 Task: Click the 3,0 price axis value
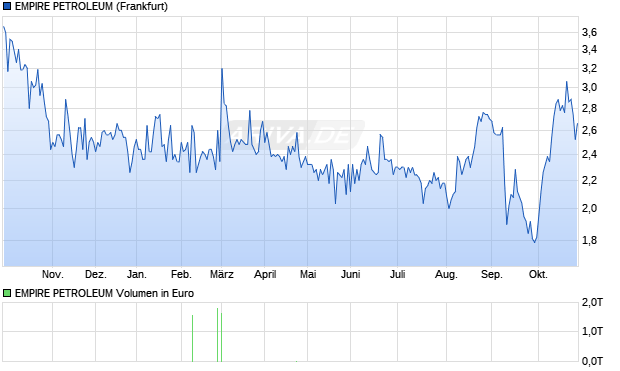click(589, 88)
